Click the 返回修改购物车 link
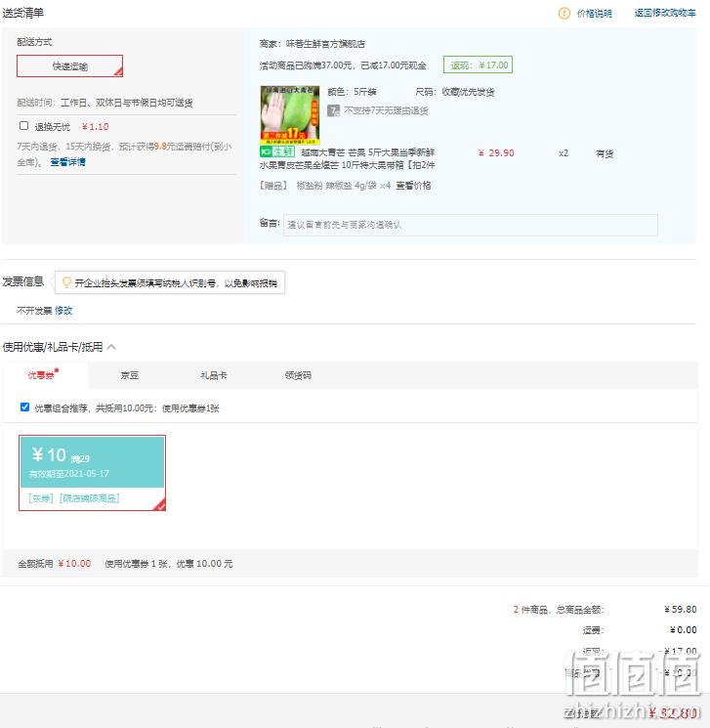710x728 pixels. pos(665,13)
